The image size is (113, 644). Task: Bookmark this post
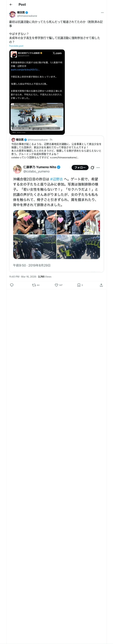[x=79, y=285]
